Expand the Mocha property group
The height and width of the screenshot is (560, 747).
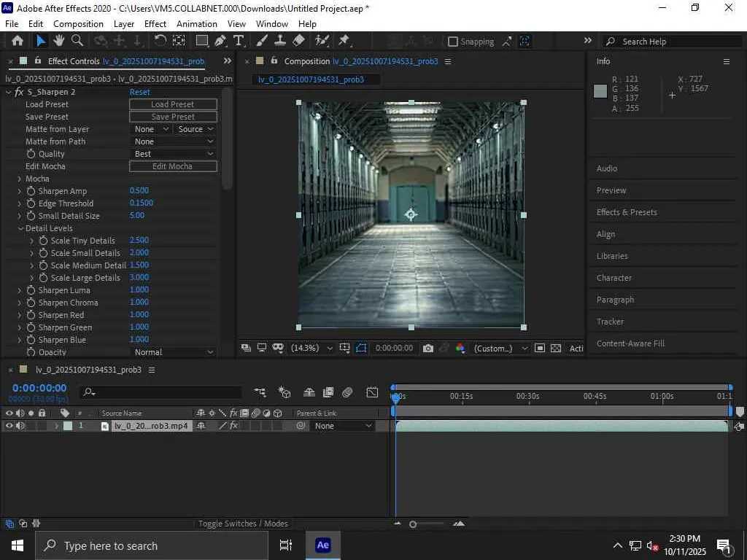pyautogui.click(x=20, y=179)
